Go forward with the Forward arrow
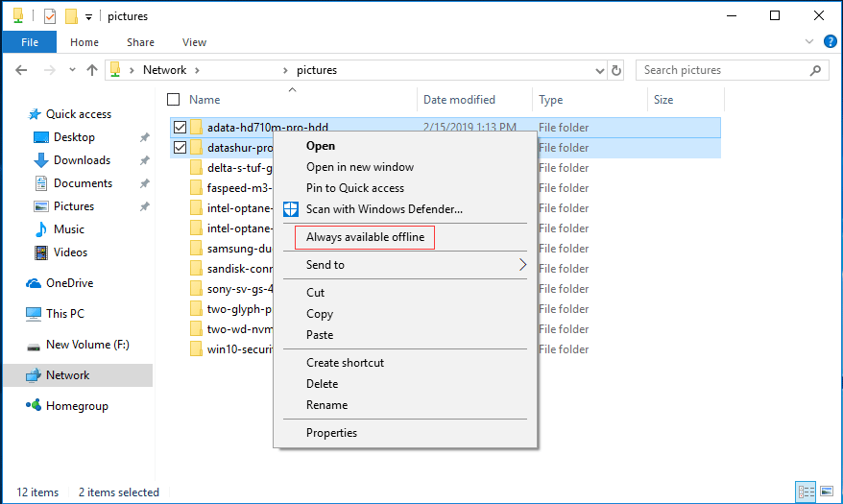Screen dimensions: 843x504 tap(50, 70)
